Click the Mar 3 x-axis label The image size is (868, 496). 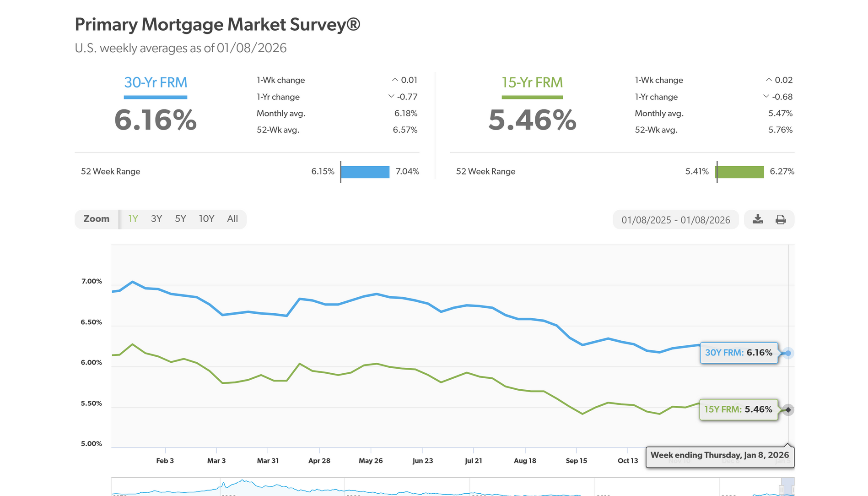coord(216,461)
